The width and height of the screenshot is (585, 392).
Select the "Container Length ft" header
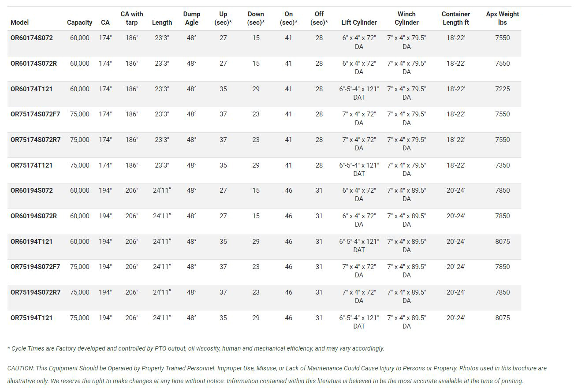[x=455, y=18]
